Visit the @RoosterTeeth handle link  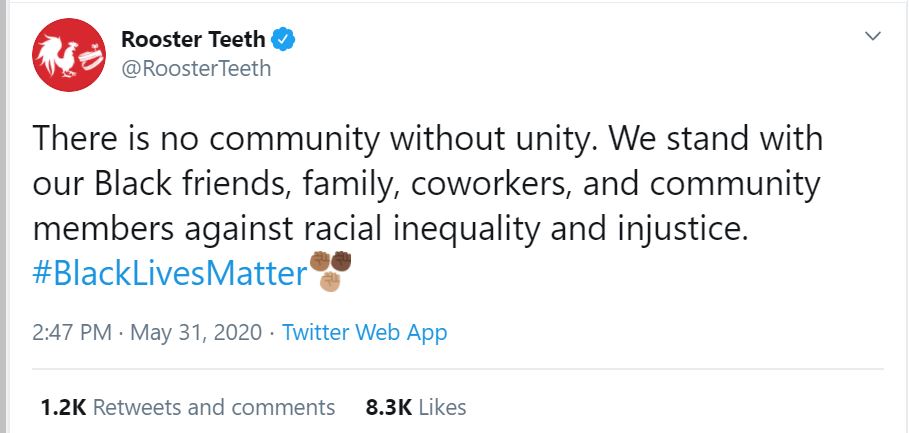(x=195, y=69)
